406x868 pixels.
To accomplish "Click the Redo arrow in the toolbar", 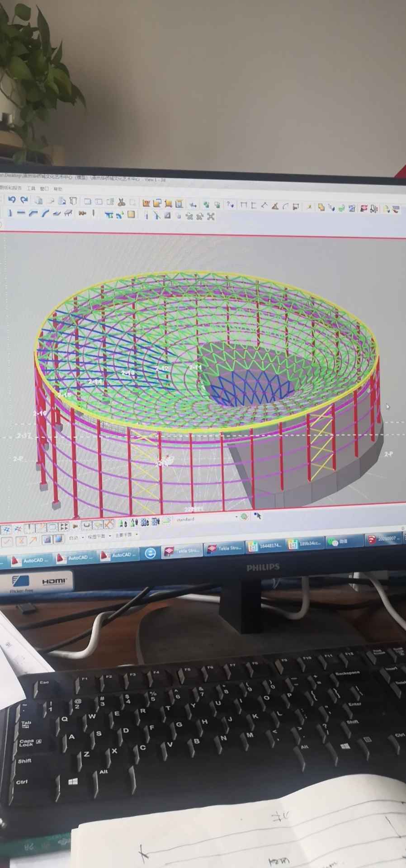I will tap(24, 200).
